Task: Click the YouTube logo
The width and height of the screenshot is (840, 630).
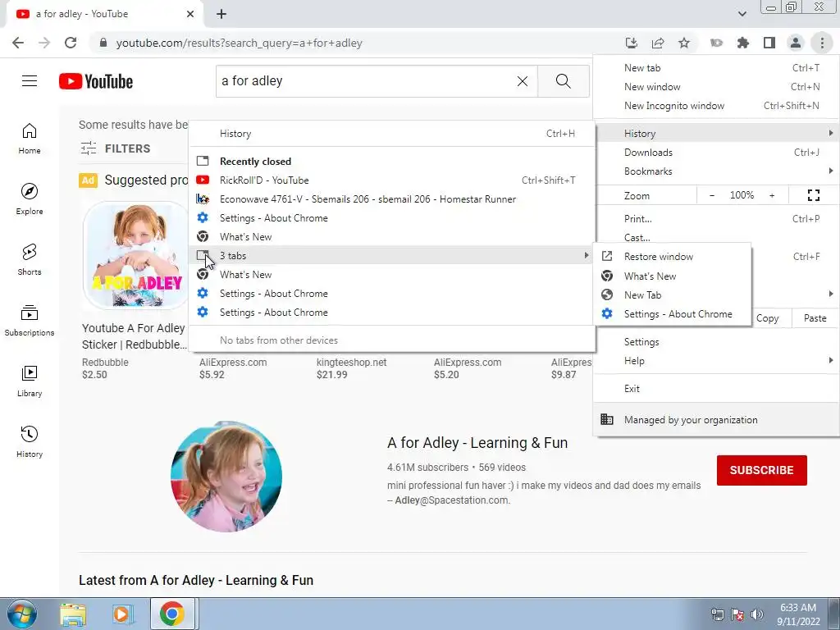Action: click(x=96, y=81)
